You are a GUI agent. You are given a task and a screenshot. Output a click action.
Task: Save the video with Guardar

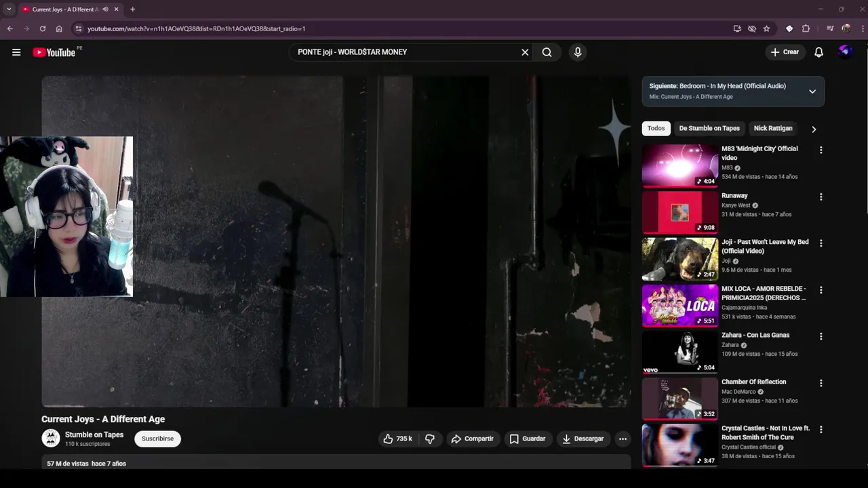point(528,439)
